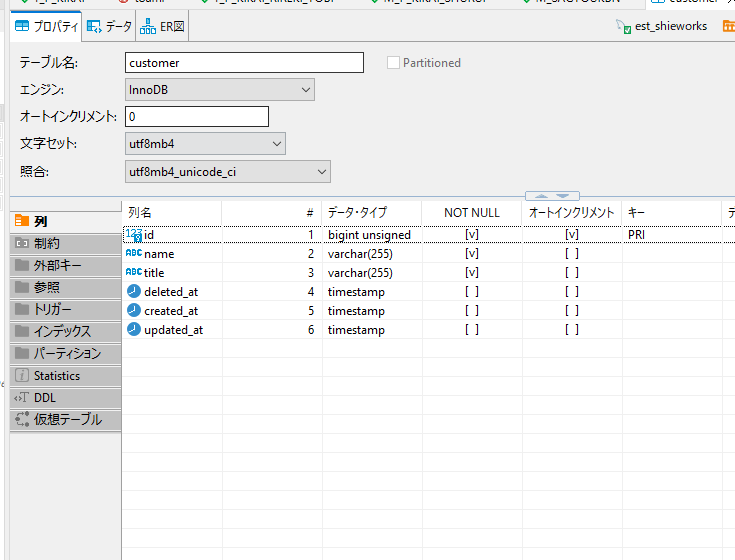Click the 仮想テーブル icon
The image size is (735, 560).
22,419
